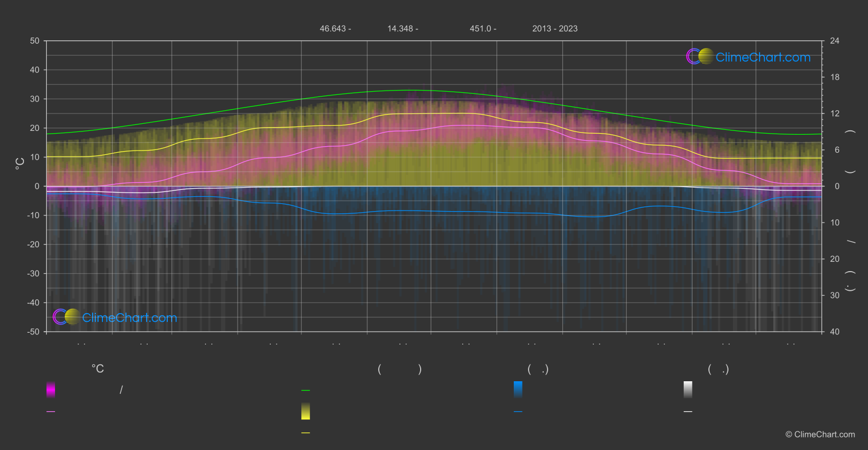Click the yellow gradient sunshine bar legend icon
Image resolution: width=868 pixels, height=450 pixels.
306,411
